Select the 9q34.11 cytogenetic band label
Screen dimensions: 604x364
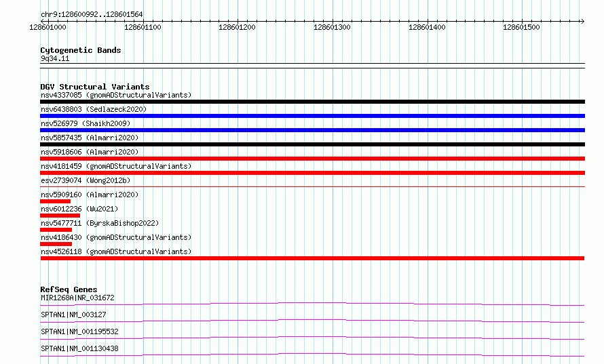(x=55, y=58)
